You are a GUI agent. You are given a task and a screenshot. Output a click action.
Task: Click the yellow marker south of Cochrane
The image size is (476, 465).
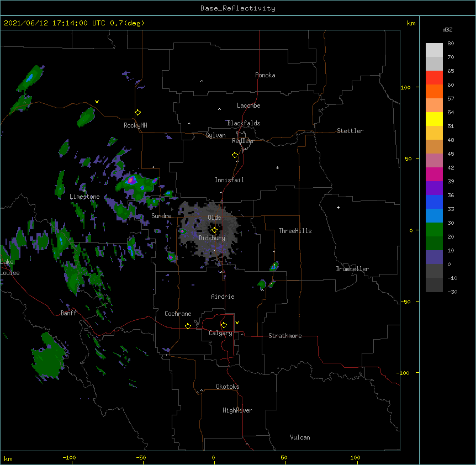click(x=188, y=326)
